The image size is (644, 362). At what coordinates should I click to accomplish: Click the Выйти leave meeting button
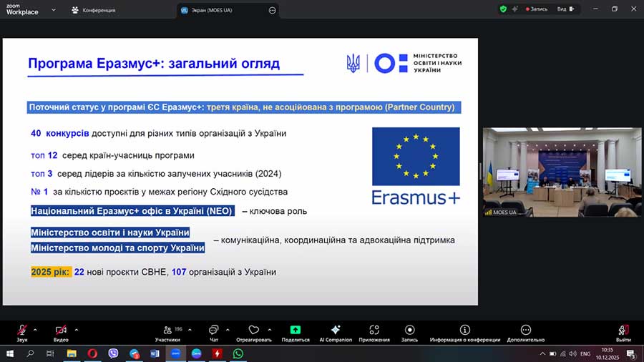click(623, 333)
